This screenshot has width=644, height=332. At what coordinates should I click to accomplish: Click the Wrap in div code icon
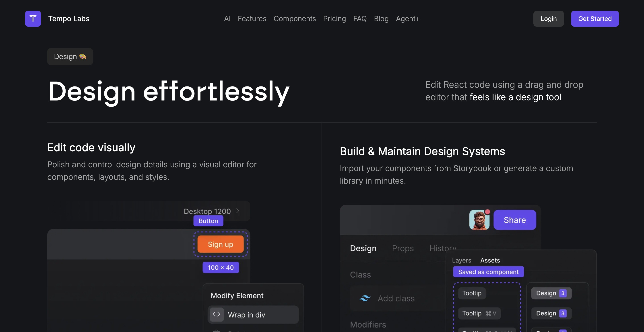(217, 315)
